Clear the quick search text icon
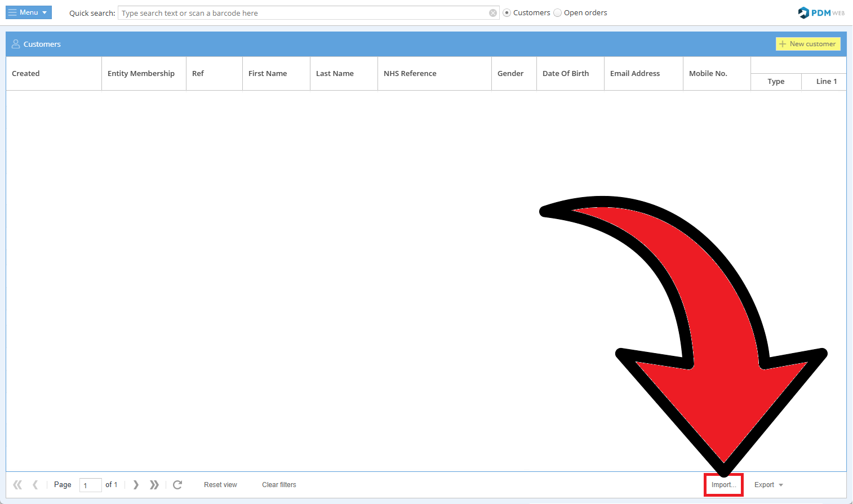 (x=493, y=13)
